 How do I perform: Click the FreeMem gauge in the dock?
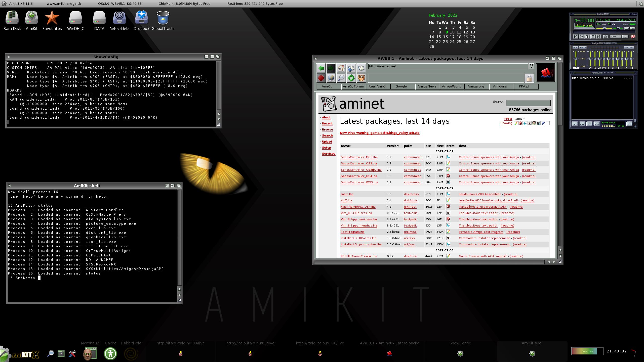click(587, 351)
